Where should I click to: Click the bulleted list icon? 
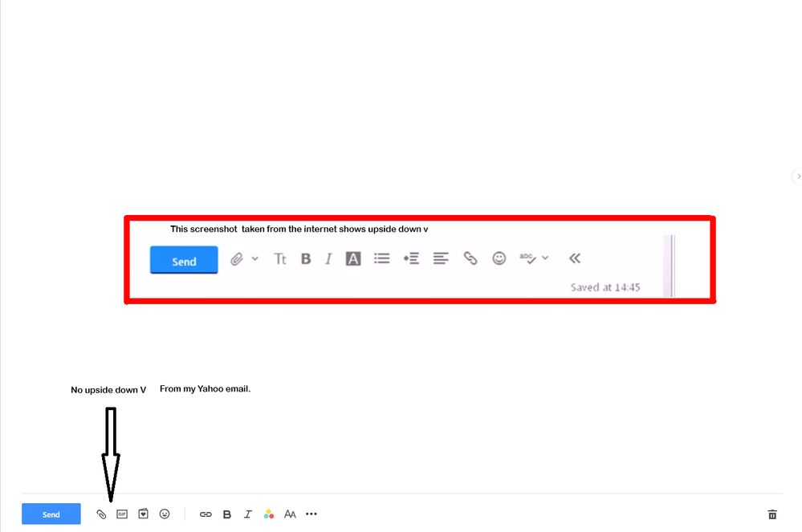coord(381,258)
